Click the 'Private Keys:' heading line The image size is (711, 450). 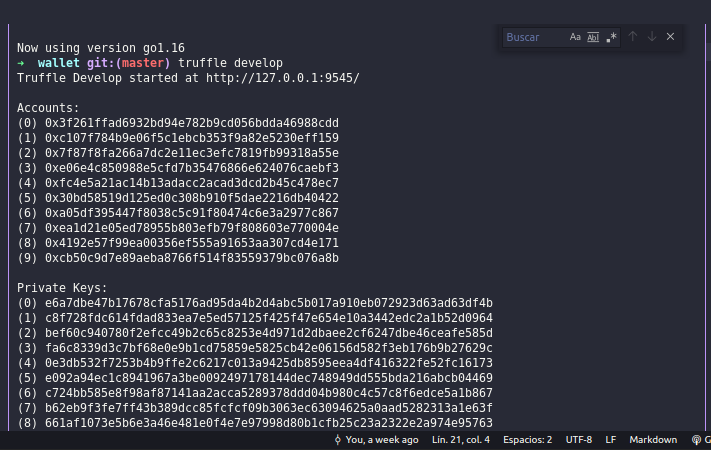click(x=62, y=288)
